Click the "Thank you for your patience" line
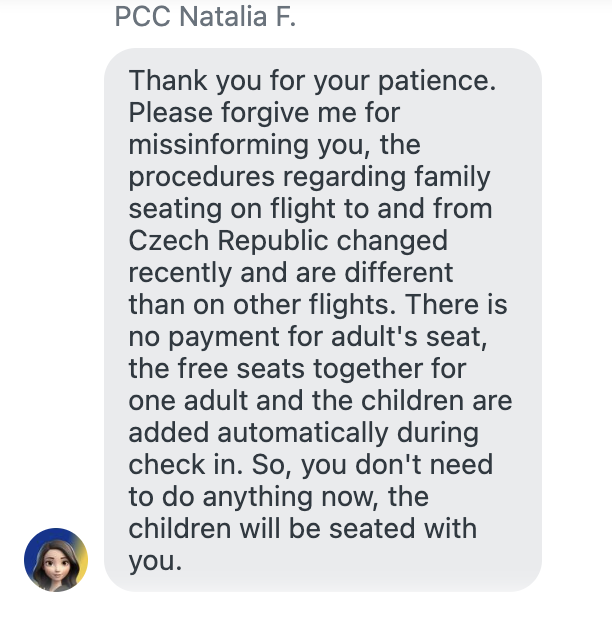This screenshot has width=612, height=626. [312, 80]
